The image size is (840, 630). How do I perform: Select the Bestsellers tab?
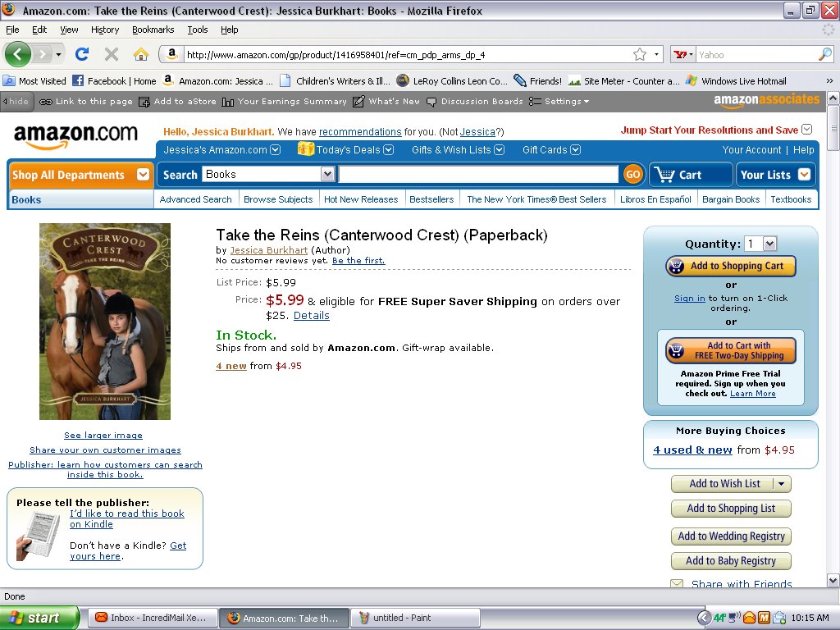click(x=431, y=199)
